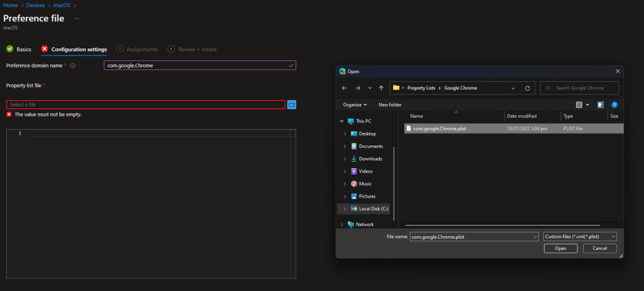Toggle the preview pane icon
The height and width of the screenshot is (291, 644).
[x=601, y=105]
